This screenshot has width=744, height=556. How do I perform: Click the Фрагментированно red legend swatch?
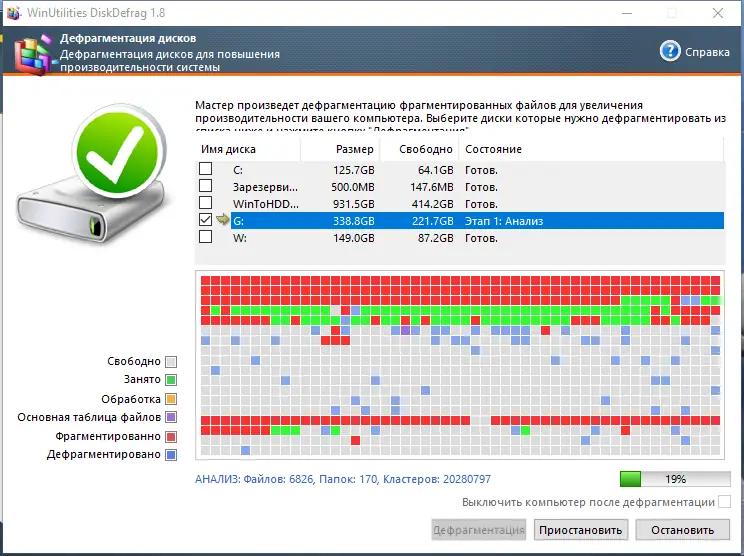[171, 436]
